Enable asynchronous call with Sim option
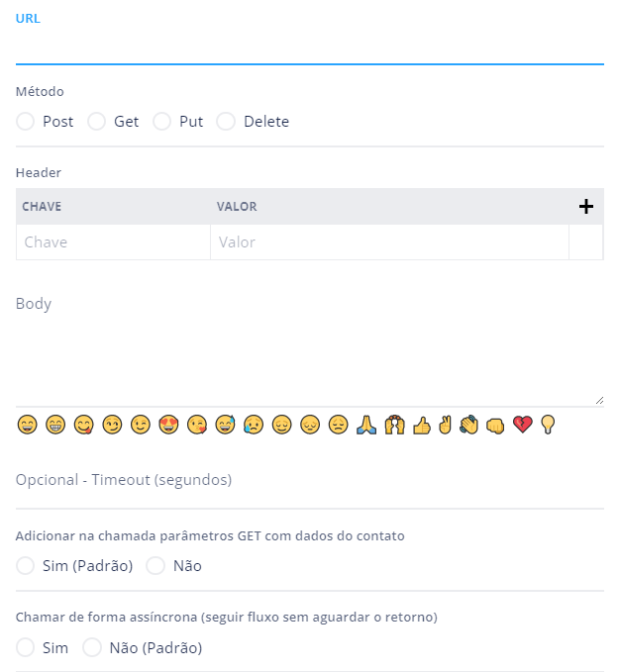 pyautogui.click(x=26, y=648)
